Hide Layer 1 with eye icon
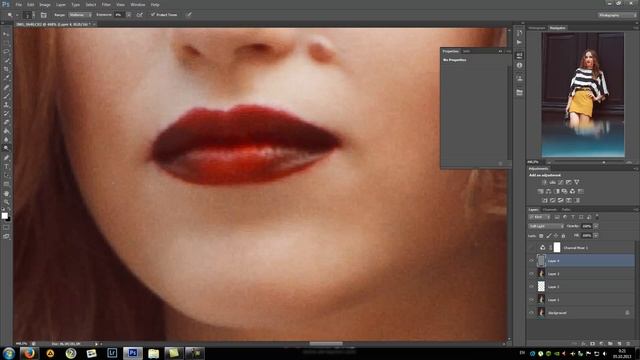Screen dimensions: 640x360 pos(531,300)
